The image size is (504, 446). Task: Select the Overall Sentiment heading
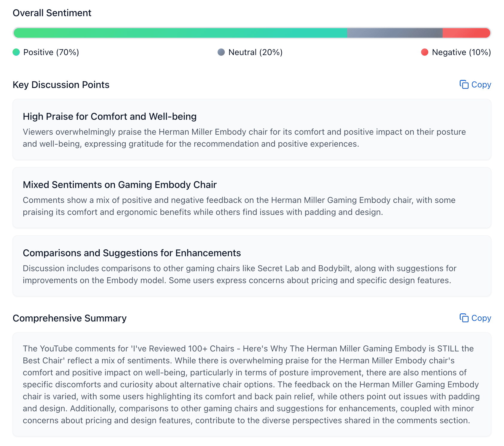click(x=52, y=13)
